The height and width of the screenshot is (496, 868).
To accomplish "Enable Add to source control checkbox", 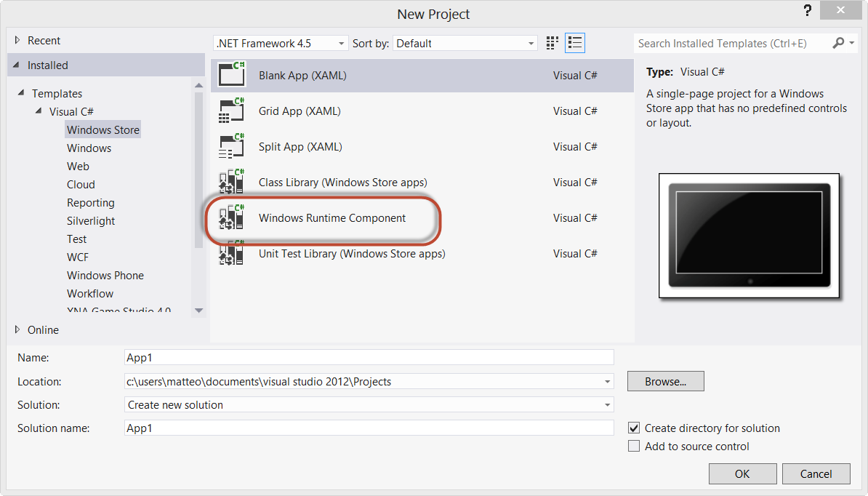I will (635, 446).
